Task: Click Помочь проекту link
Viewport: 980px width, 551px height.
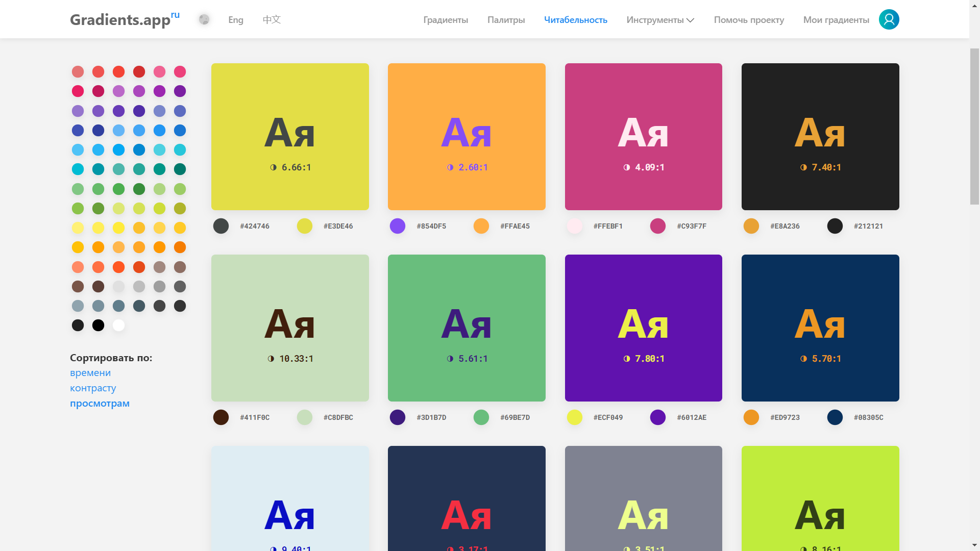Action: 749,20
